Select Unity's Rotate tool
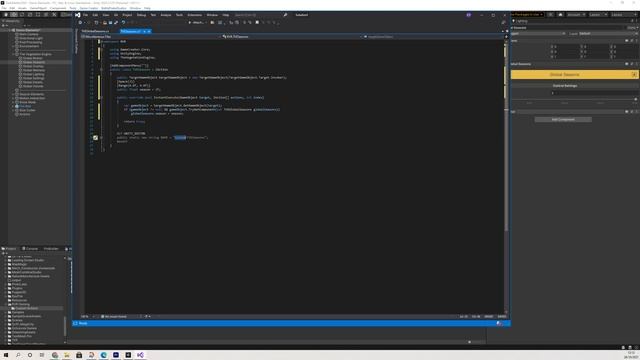Screen dimensions: 640x360 pyautogui.click(x=22, y=15)
